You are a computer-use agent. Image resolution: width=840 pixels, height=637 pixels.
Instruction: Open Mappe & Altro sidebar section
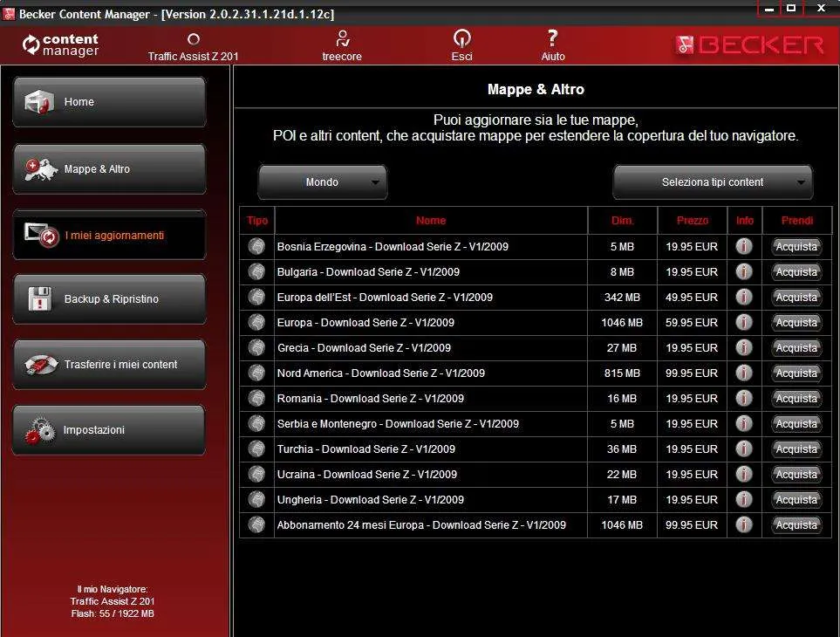click(x=109, y=168)
